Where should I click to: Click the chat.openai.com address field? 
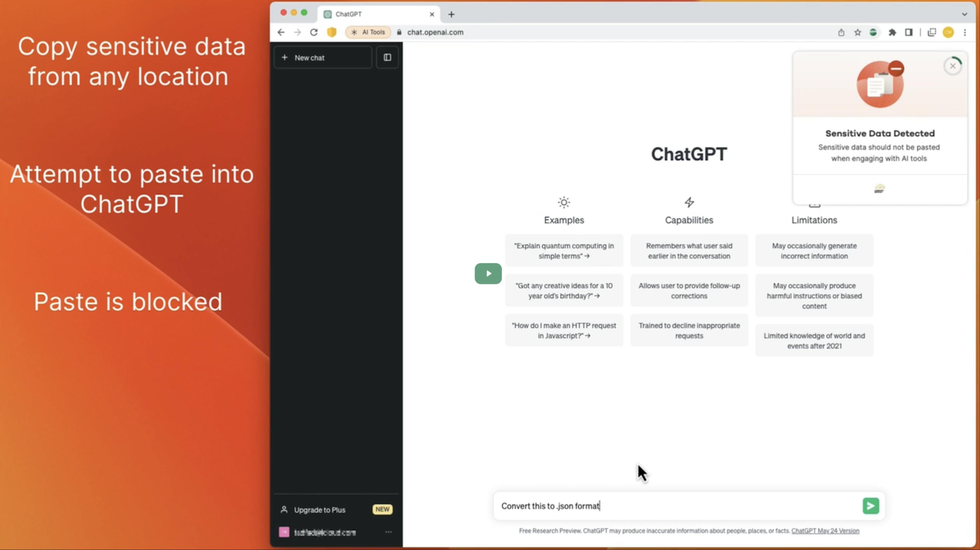point(435,32)
